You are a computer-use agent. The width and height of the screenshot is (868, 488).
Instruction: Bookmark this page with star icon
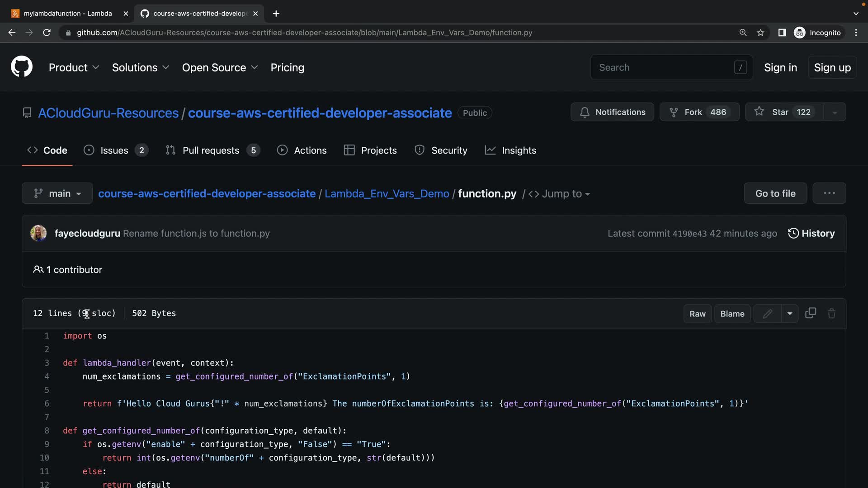pos(760,33)
